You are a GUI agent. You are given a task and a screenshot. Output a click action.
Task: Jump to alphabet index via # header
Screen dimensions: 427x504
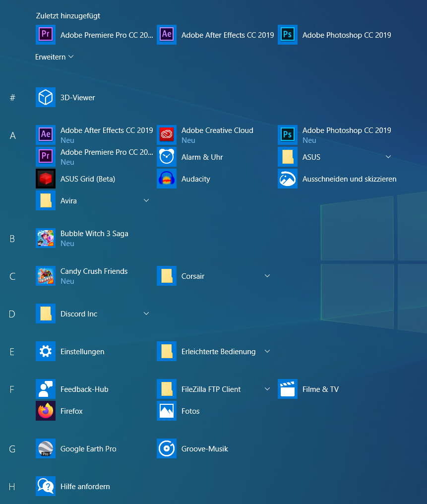(12, 97)
